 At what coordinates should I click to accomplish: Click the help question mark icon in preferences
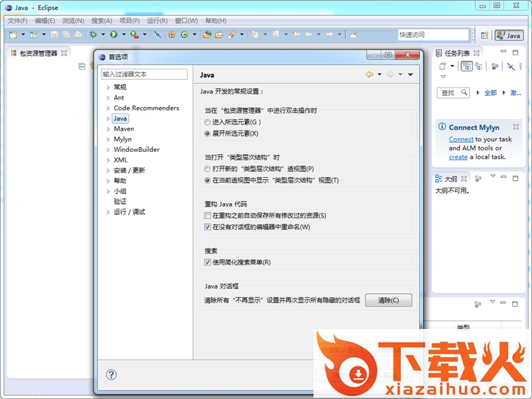coord(111,374)
